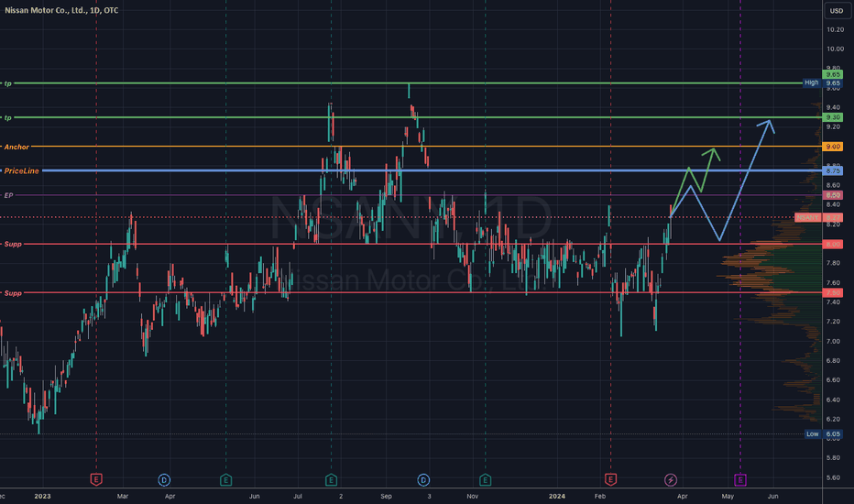Click the 2023 label on time axis
The height and width of the screenshot is (504, 854).
pyautogui.click(x=42, y=496)
